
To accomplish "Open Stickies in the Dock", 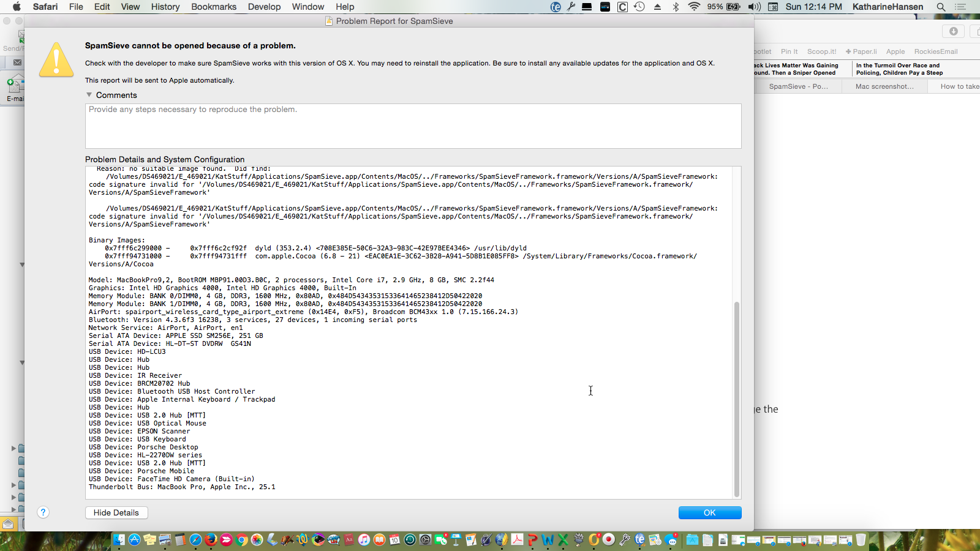I will 149,539.
